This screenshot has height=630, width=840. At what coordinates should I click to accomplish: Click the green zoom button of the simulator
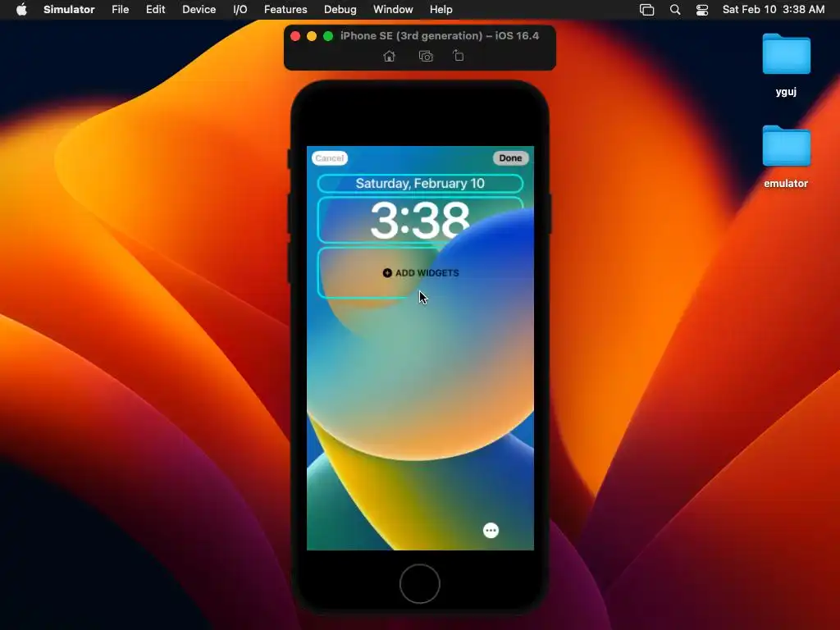(328, 36)
